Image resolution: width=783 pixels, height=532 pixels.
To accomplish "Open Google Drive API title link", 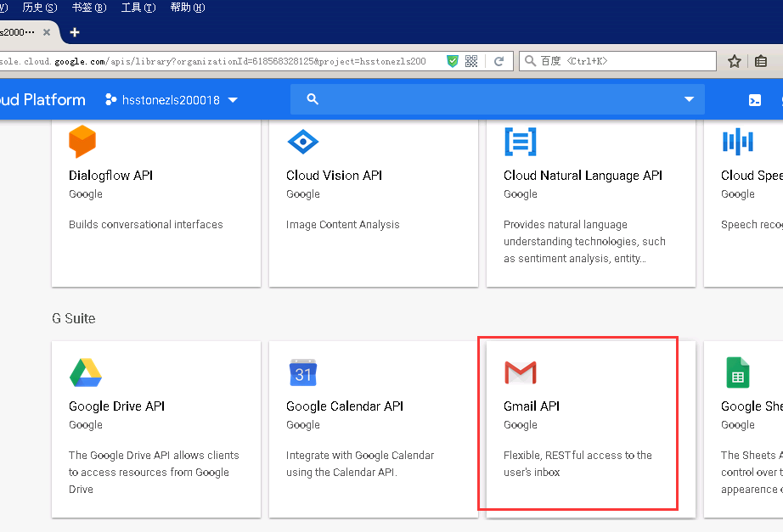I will pyautogui.click(x=117, y=406).
